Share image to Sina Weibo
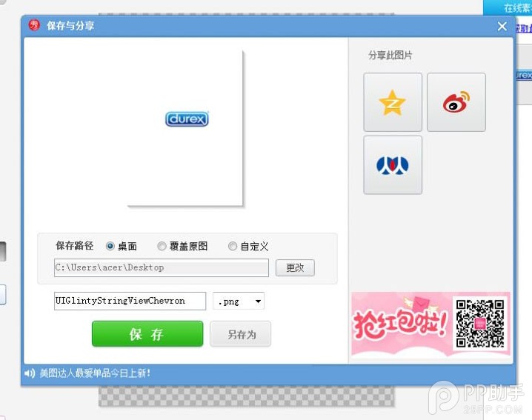The width and height of the screenshot is (532, 420). pyautogui.click(x=456, y=102)
